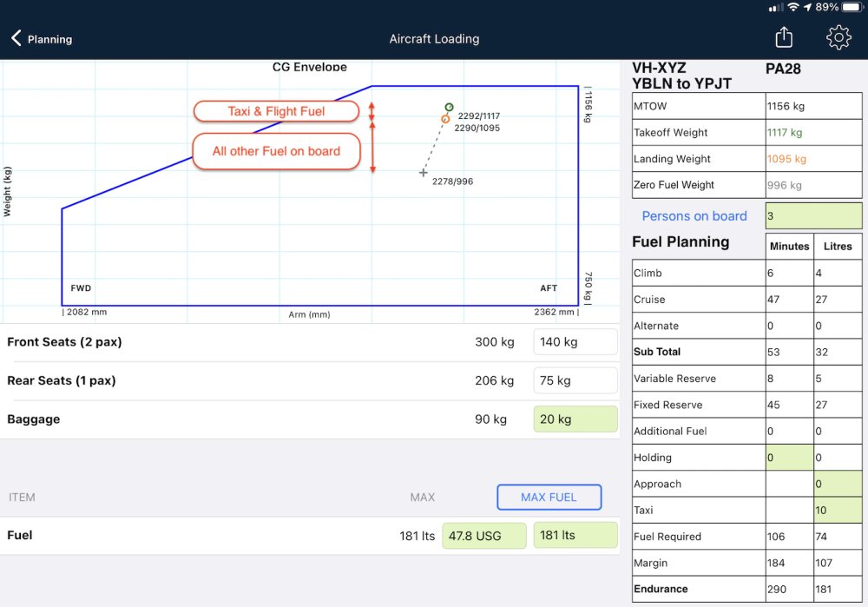The width and height of the screenshot is (868, 607).
Task: Edit Taxi litres field showing 10
Action: coord(838,510)
